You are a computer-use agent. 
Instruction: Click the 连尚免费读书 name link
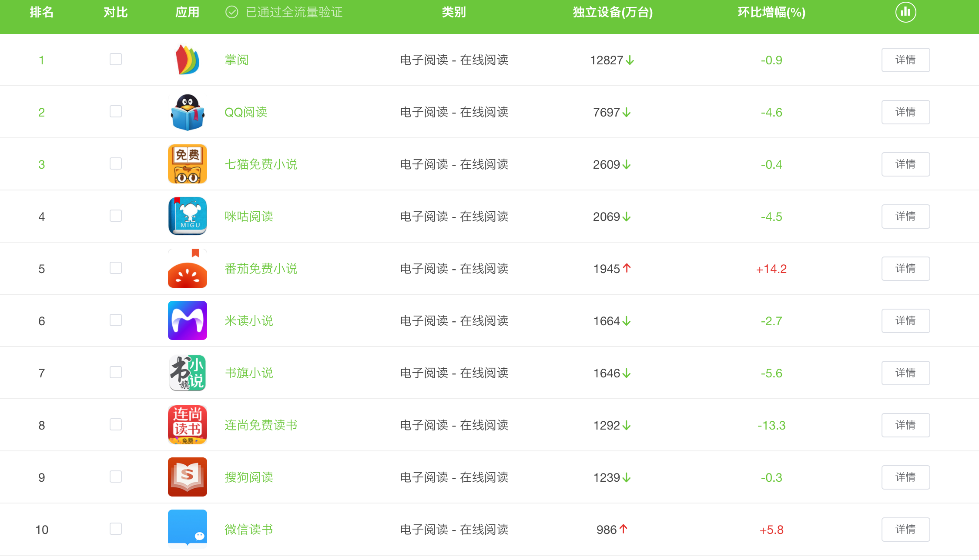pos(261,425)
